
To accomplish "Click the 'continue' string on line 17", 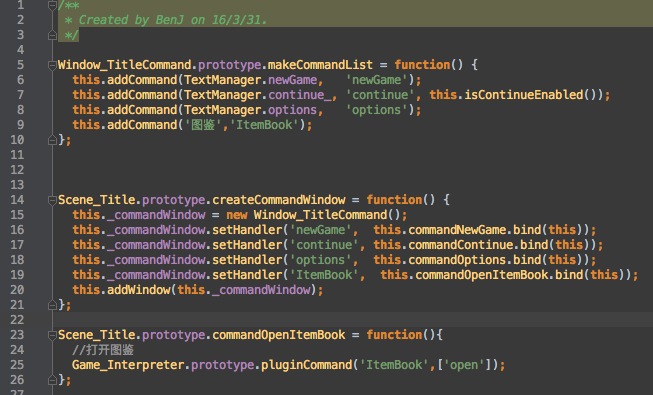I will tap(324, 245).
